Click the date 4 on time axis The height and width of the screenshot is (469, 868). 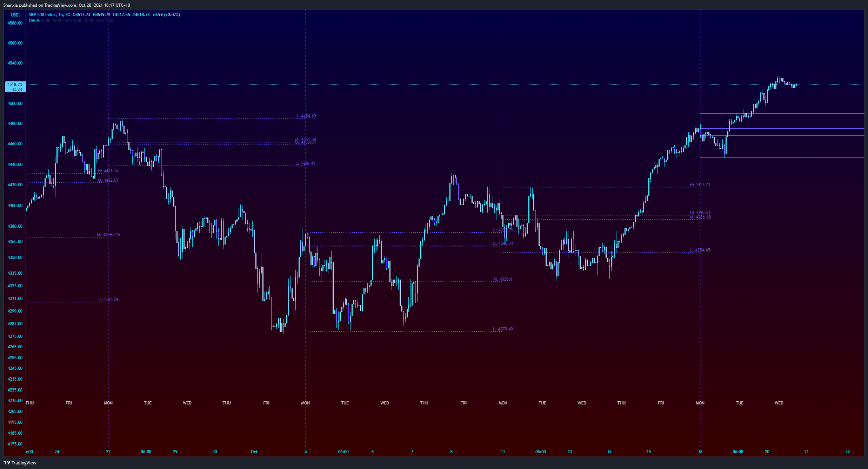(306, 452)
